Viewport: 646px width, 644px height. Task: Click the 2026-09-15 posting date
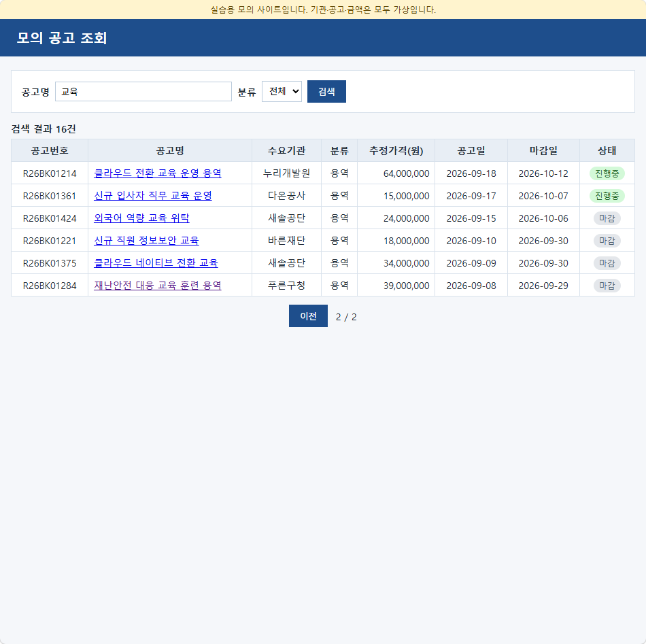(x=471, y=218)
